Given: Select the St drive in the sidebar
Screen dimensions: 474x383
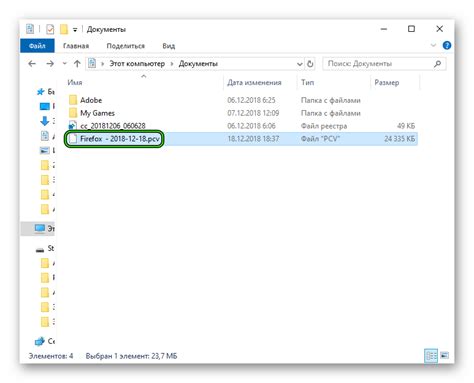Looking at the screenshot, I should click(45, 248).
